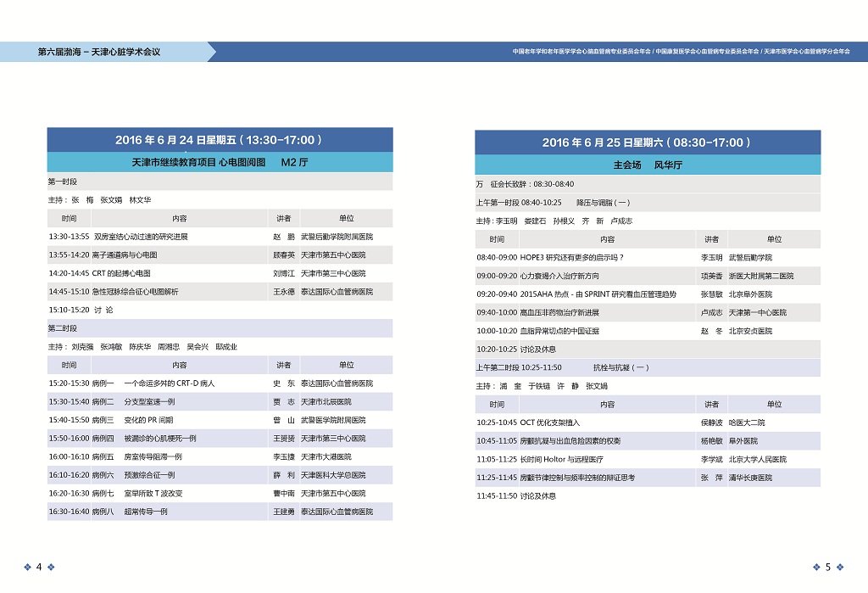Click the hospital "清华长庚医院"
This screenshot has height=593, width=868.
(x=751, y=477)
